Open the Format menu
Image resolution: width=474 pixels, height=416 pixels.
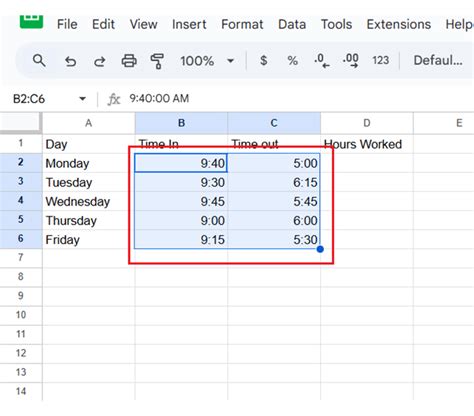[242, 24]
